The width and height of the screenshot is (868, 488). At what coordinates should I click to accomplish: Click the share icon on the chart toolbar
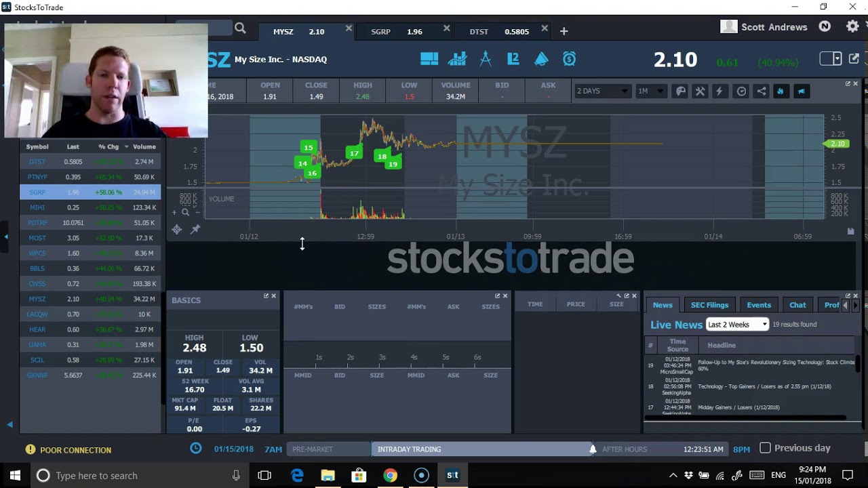[x=762, y=91]
